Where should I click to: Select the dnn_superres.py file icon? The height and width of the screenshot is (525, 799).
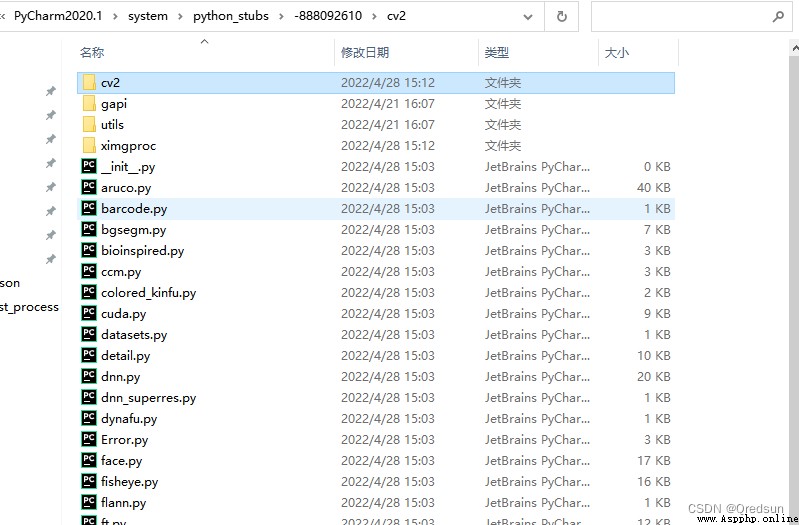pyautogui.click(x=89, y=398)
